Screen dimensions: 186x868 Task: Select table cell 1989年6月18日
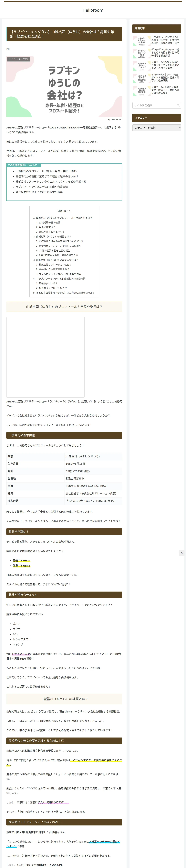coord(93,464)
